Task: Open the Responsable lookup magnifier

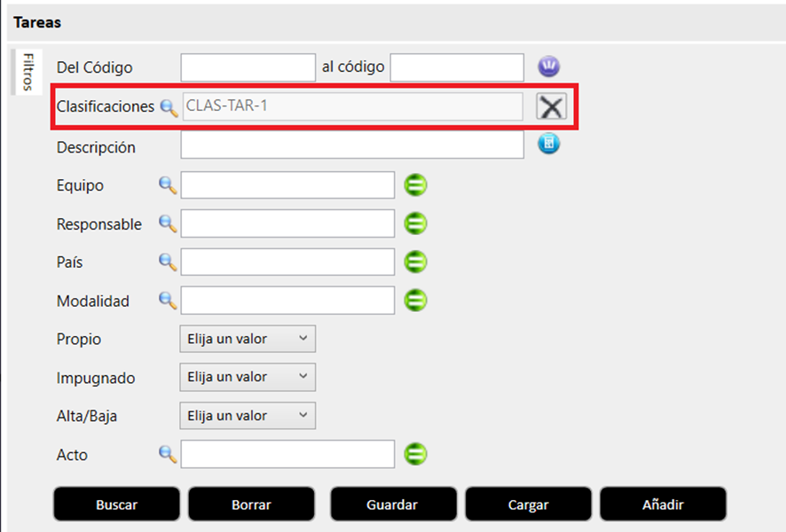Action: point(168,223)
